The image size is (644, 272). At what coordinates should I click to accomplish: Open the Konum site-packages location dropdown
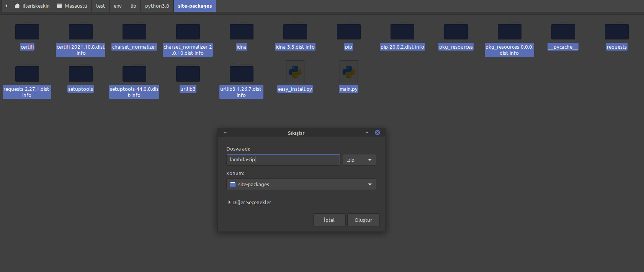(301, 184)
